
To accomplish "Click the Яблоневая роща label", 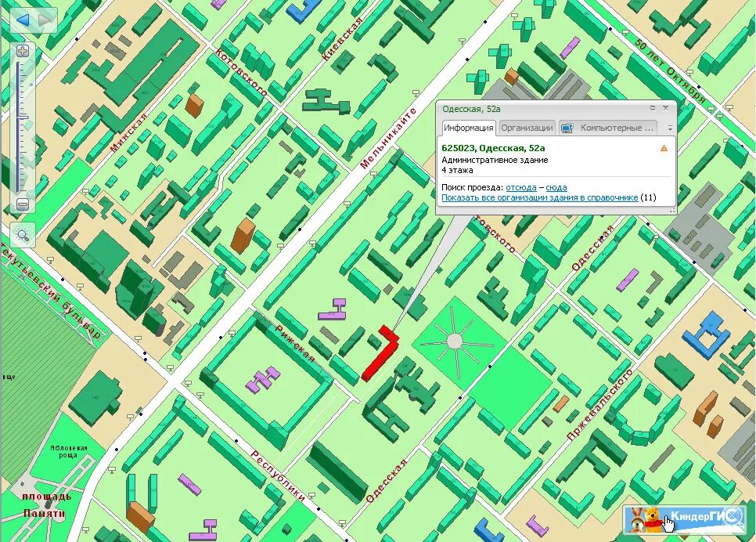I will (x=68, y=451).
